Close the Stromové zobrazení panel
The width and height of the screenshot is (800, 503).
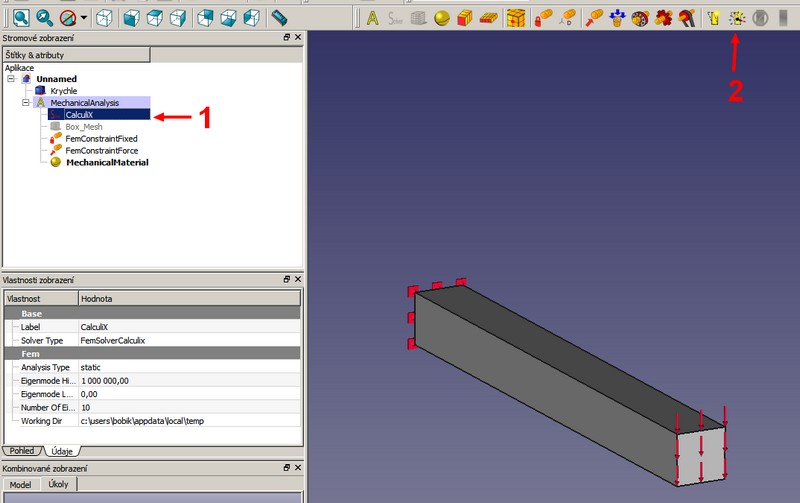pyautogui.click(x=297, y=37)
